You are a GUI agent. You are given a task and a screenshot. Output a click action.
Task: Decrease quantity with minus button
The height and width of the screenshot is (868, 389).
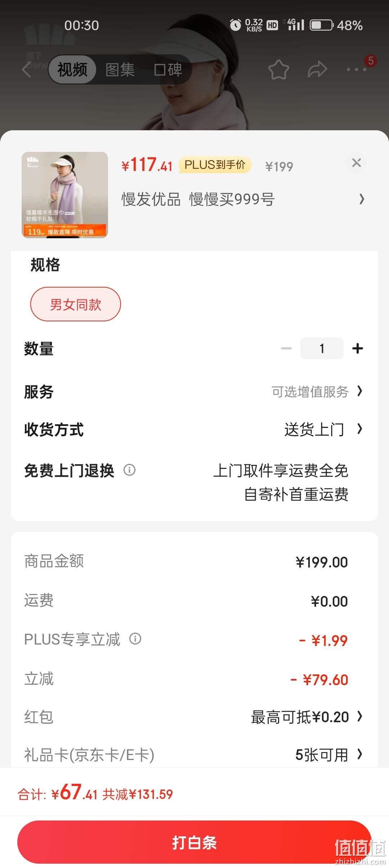286,348
